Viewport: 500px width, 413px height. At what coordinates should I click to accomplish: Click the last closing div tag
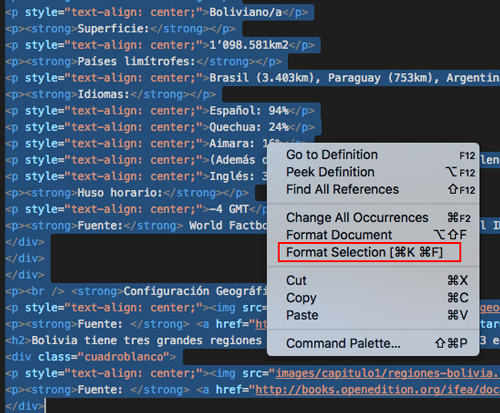point(25,406)
